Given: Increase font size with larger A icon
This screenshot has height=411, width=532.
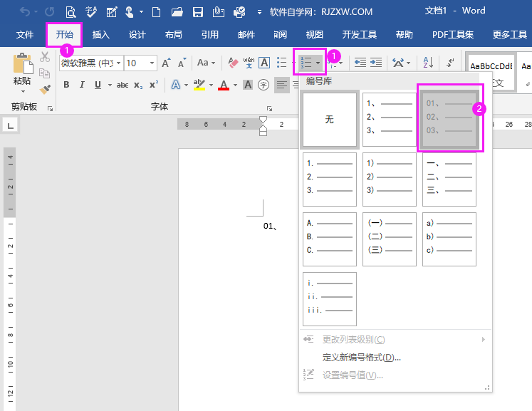Looking at the screenshot, I should (165, 63).
